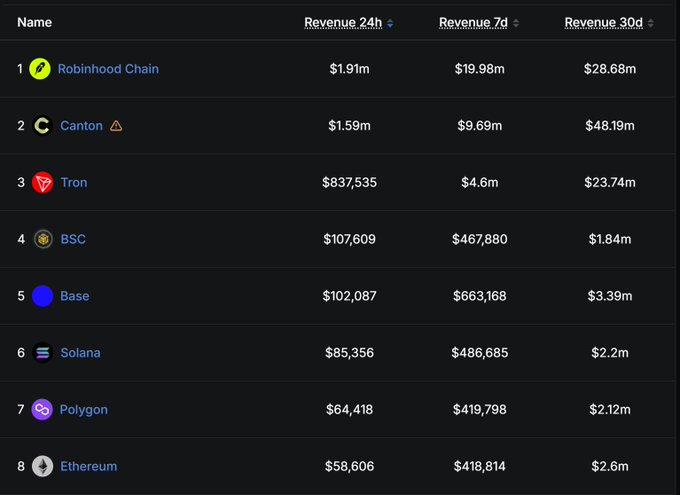
Task: Select Solana's $85,356 value
Action: pos(350,353)
